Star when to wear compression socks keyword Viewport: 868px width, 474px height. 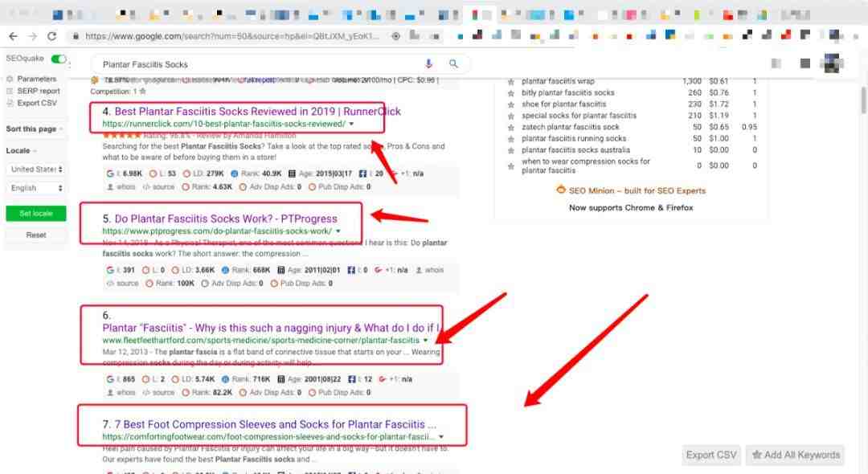(x=511, y=166)
